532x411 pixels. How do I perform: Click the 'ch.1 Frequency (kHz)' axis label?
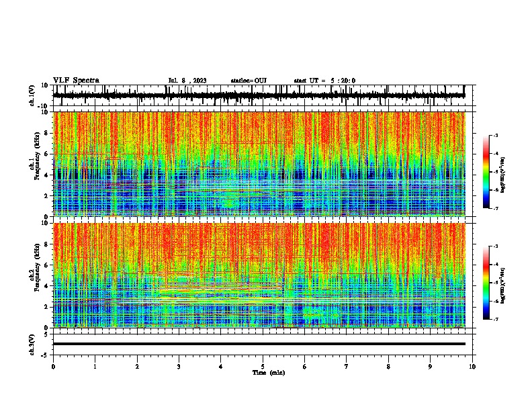click(x=34, y=157)
